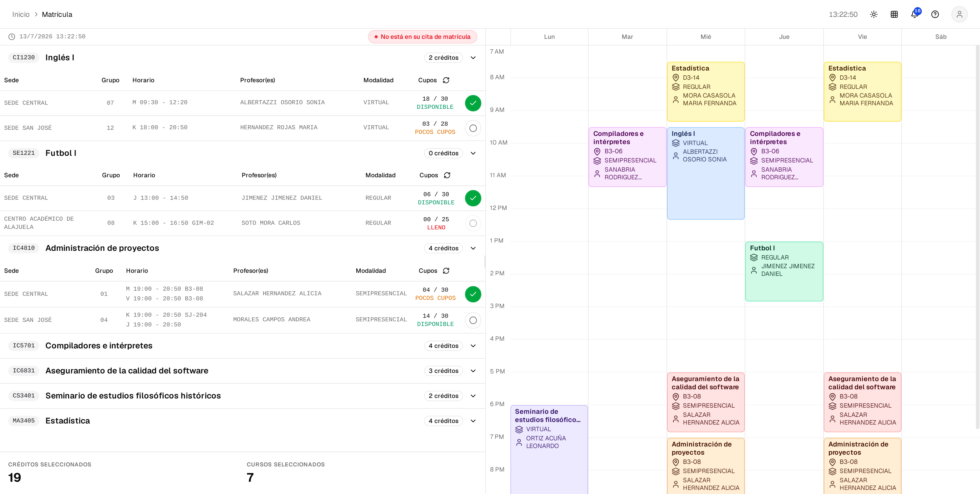Viewport: 980px width, 494px height.
Task: Collapse the Administración de proyectos section
Action: tap(473, 248)
